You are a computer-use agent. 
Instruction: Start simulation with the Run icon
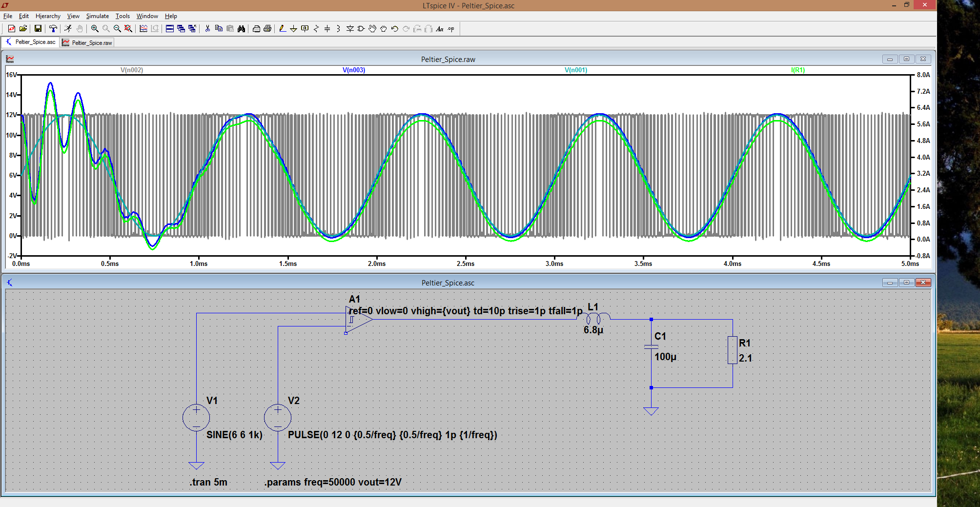(68, 29)
